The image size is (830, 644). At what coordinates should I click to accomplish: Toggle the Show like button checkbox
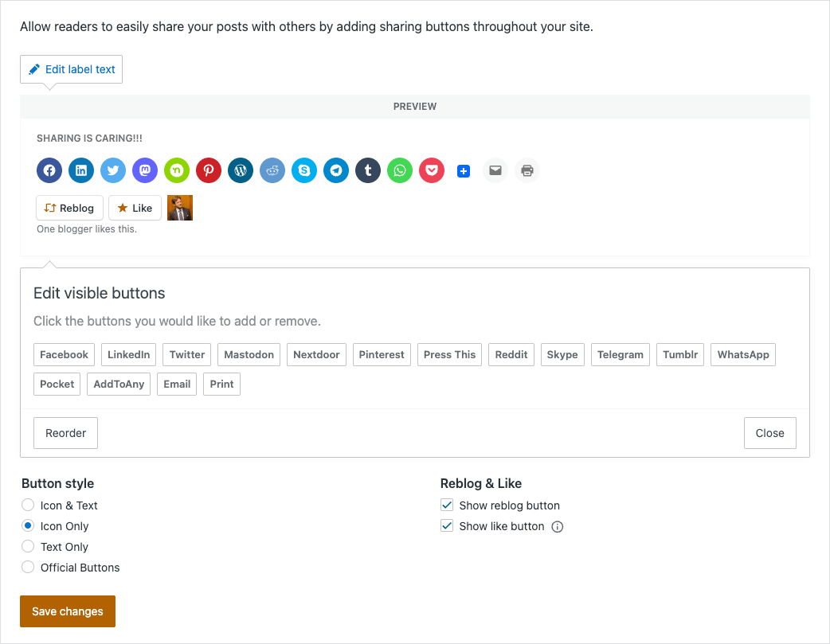[x=447, y=526]
